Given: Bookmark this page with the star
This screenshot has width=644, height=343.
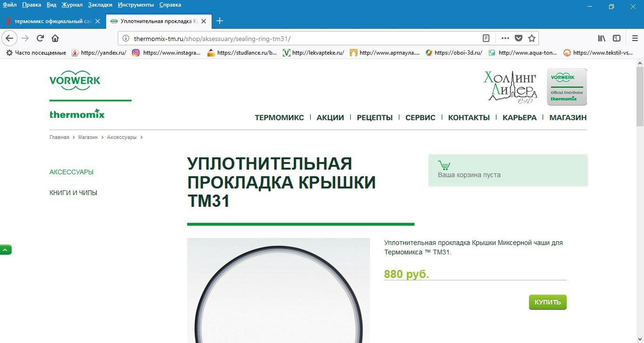Looking at the screenshot, I should pyautogui.click(x=532, y=38).
